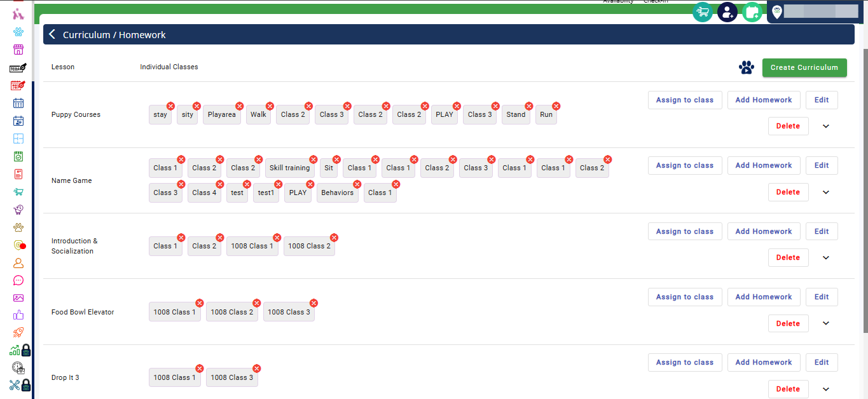Open the purple clock sidebar icon
Image resolution: width=868 pixels, height=399 pixels.
pos(18,210)
